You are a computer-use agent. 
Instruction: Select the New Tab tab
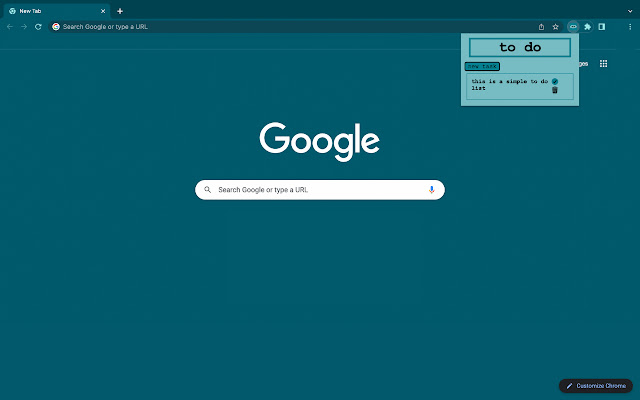[x=56, y=11]
